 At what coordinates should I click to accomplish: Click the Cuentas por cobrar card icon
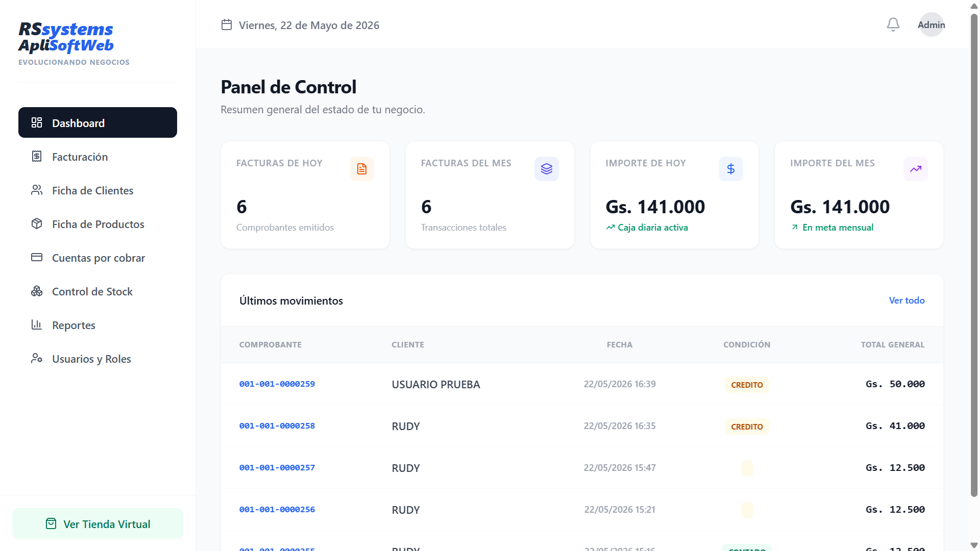37,257
